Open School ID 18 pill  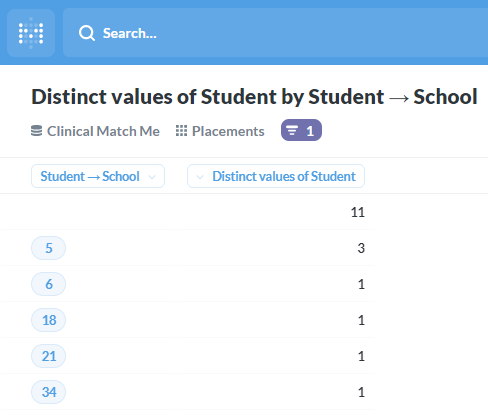pos(49,320)
